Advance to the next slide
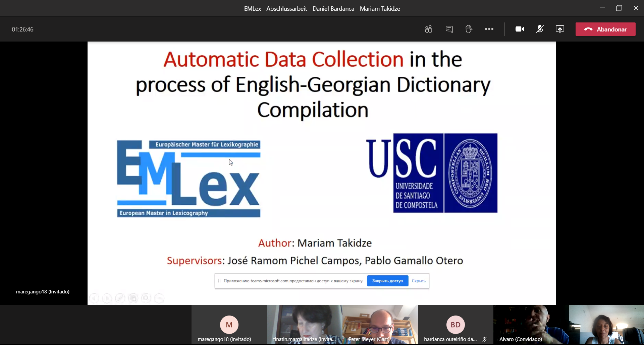The height and width of the screenshot is (345, 644). pyautogui.click(x=107, y=298)
